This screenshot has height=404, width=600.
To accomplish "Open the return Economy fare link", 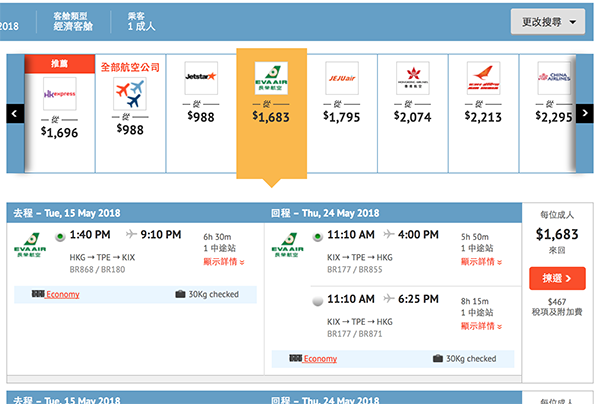I will tap(320, 359).
